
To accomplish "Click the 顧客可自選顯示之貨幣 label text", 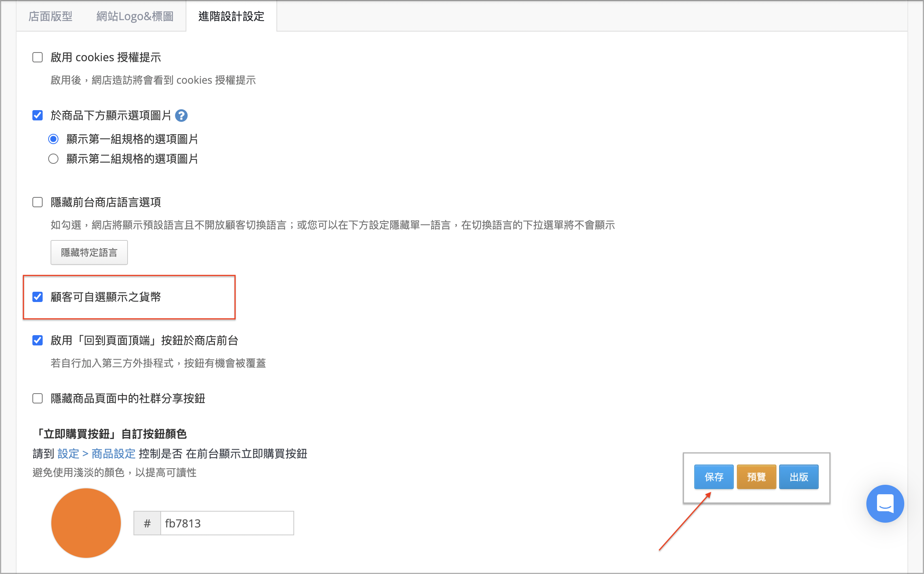I will click(x=106, y=297).
